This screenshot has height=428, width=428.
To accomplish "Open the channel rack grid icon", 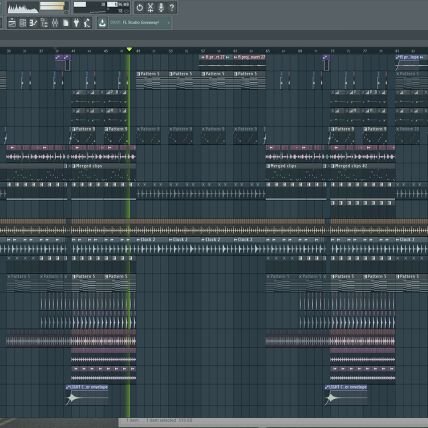I will click(x=23, y=23).
